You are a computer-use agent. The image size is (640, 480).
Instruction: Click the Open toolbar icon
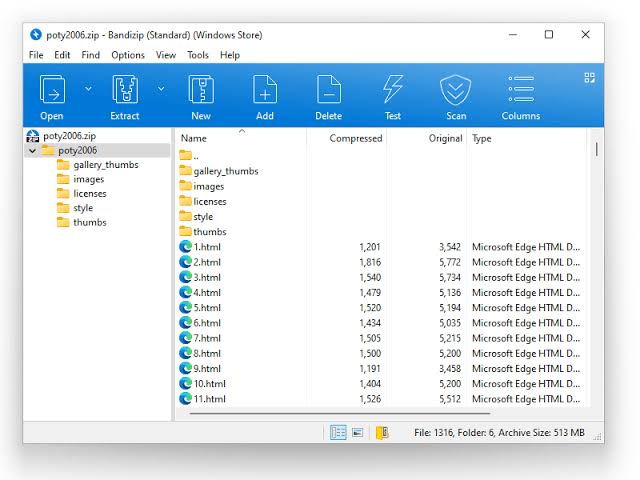coord(52,90)
